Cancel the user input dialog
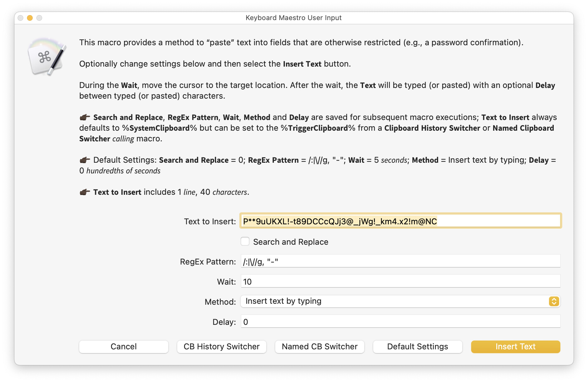The image size is (588, 382). pos(124,347)
